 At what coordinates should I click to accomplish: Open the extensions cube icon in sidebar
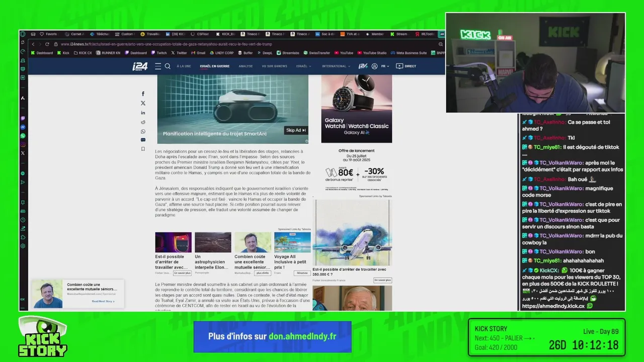tap(23, 237)
